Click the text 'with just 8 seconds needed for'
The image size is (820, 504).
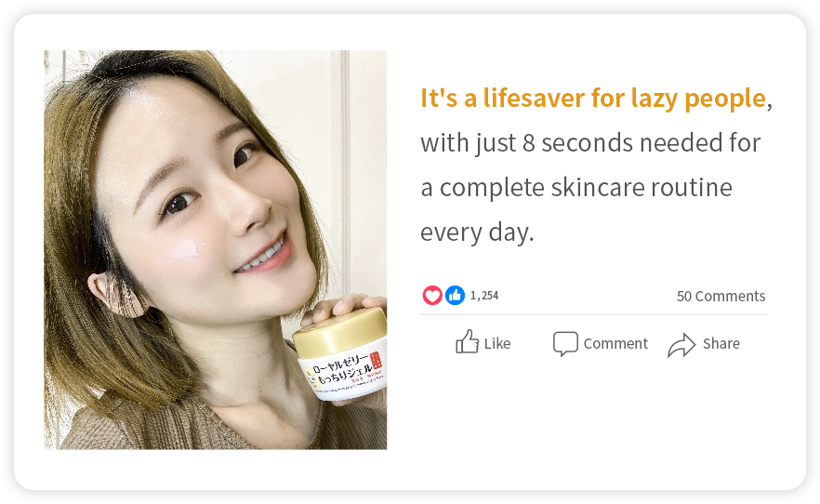590,142
